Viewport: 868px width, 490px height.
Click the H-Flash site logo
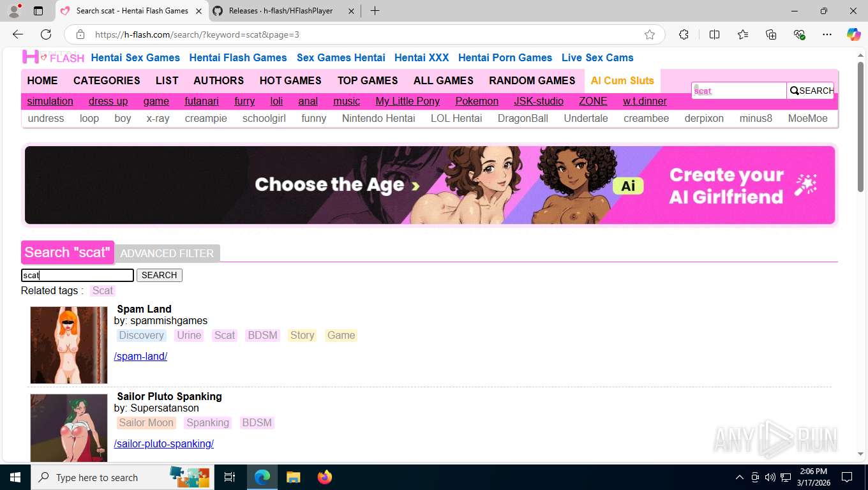[x=54, y=57]
